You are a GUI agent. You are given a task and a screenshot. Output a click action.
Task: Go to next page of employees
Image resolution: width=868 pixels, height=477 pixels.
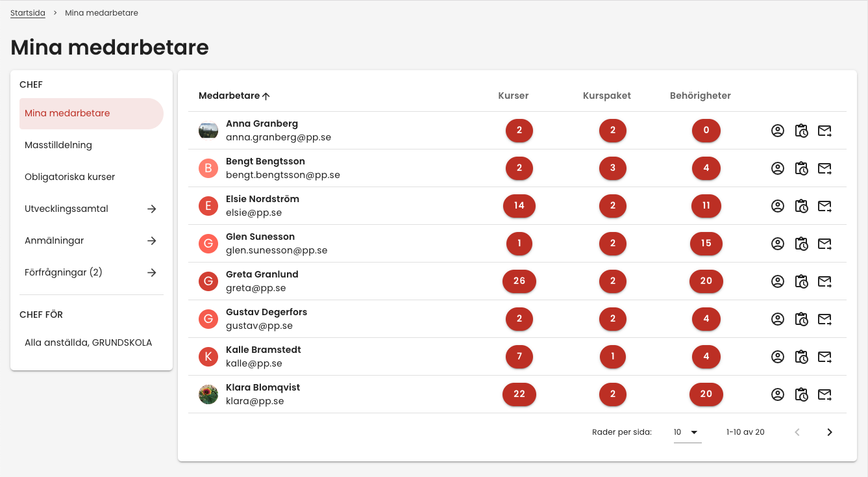coord(829,432)
